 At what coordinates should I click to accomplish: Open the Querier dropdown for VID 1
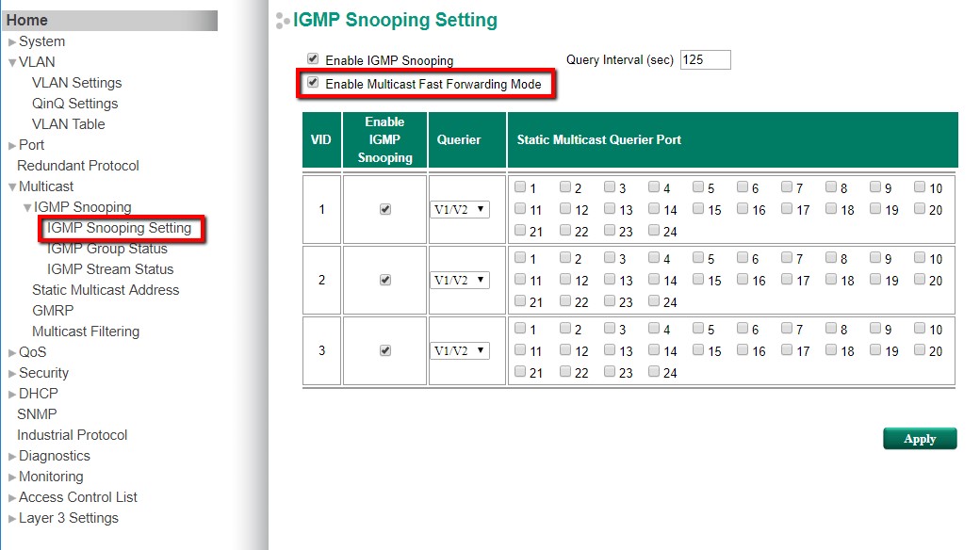coord(460,209)
